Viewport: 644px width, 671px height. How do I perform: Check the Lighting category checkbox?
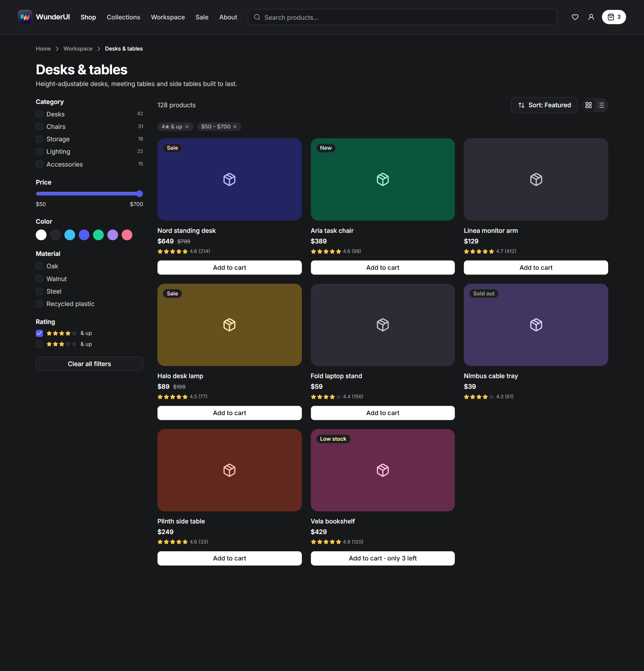point(40,152)
